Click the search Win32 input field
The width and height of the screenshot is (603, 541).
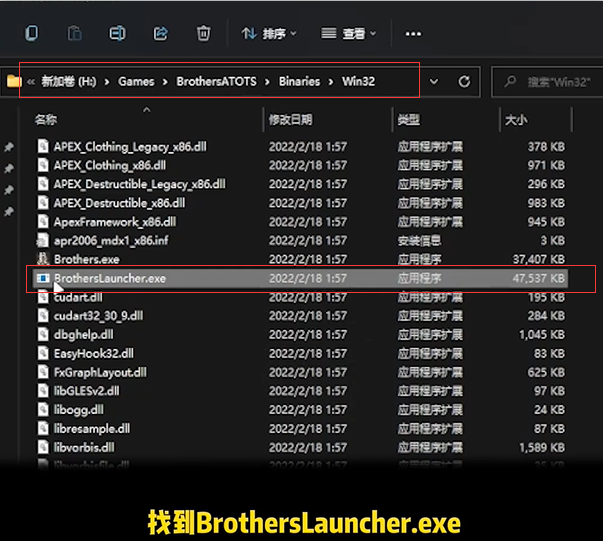pyautogui.click(x=549, y=82)
